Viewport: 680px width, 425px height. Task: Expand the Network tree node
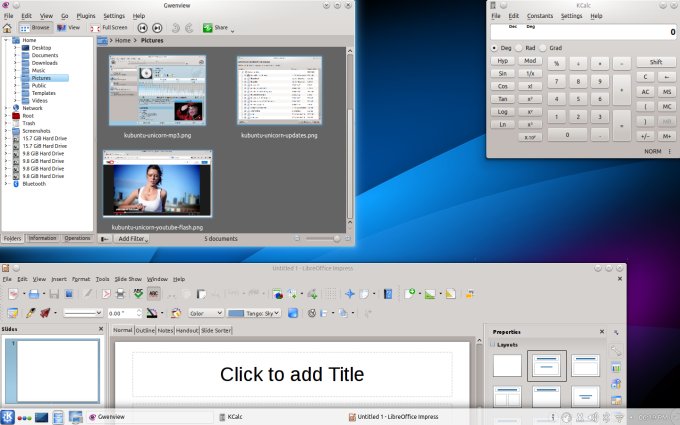[5, 108]
